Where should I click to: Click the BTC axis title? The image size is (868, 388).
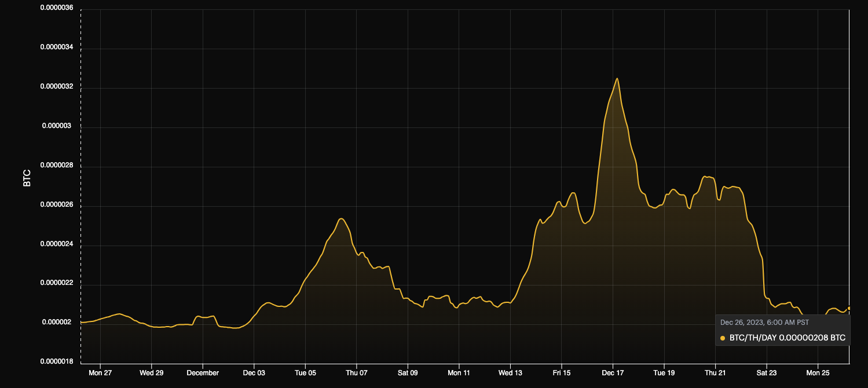pyautogui.click(x=27, y=178)
